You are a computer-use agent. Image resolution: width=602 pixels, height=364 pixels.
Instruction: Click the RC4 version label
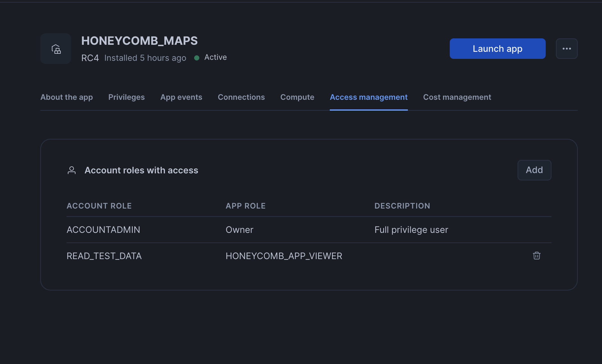[90, 58]
